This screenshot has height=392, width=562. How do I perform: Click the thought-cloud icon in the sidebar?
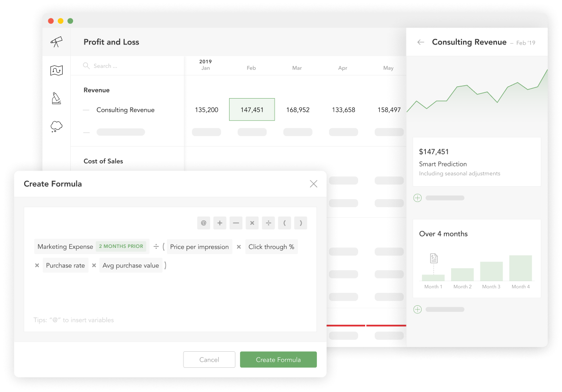pos(56,126)
